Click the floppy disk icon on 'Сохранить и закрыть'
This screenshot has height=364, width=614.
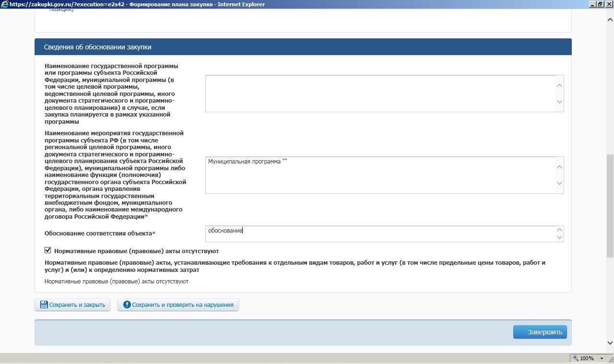pyautogui.click(x=44, y=305)
